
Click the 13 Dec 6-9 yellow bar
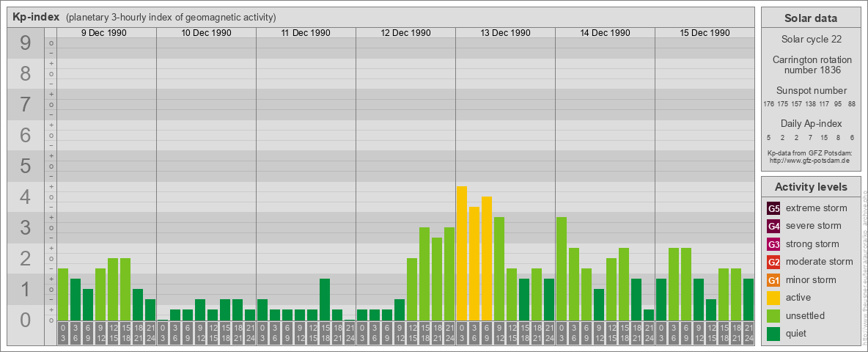[x=487, y=258]
